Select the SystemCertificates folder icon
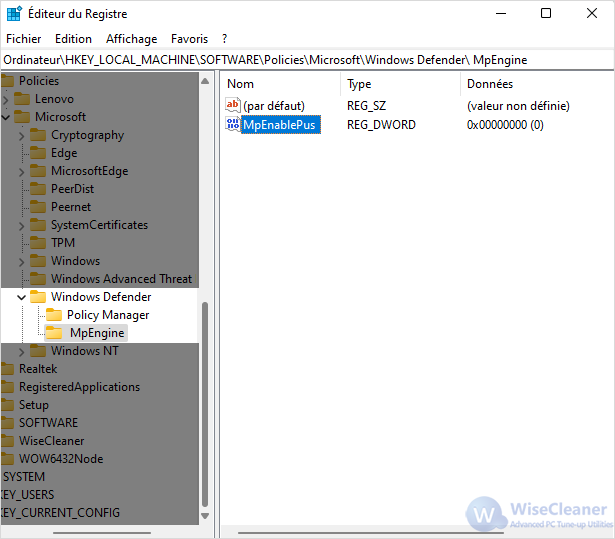 click(x=38, y=225)
